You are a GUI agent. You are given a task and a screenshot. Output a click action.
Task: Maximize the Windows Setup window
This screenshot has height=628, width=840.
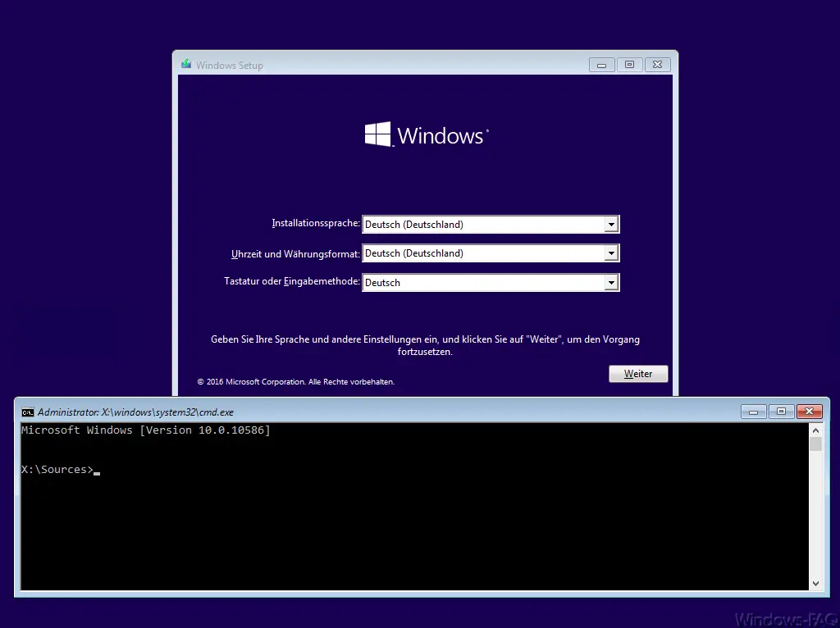[629, 65]
